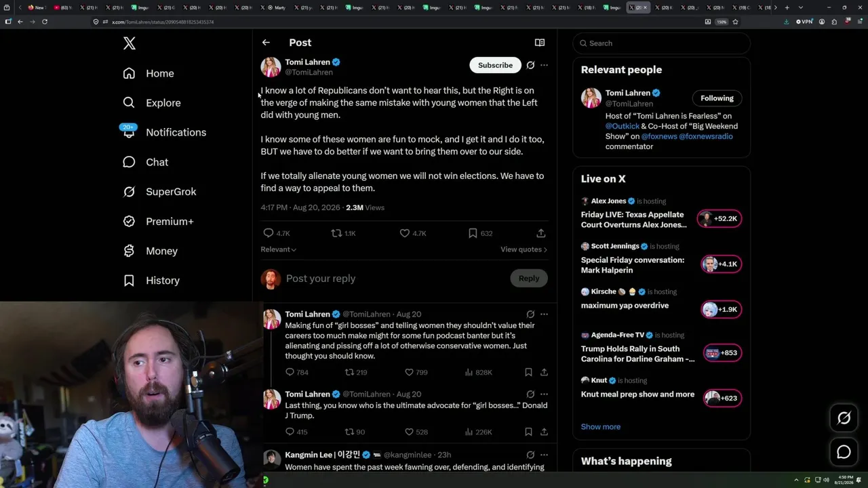Open the floating Grok button at bottom right
Viewport: 868px width, 488px height.
(844, 418)
